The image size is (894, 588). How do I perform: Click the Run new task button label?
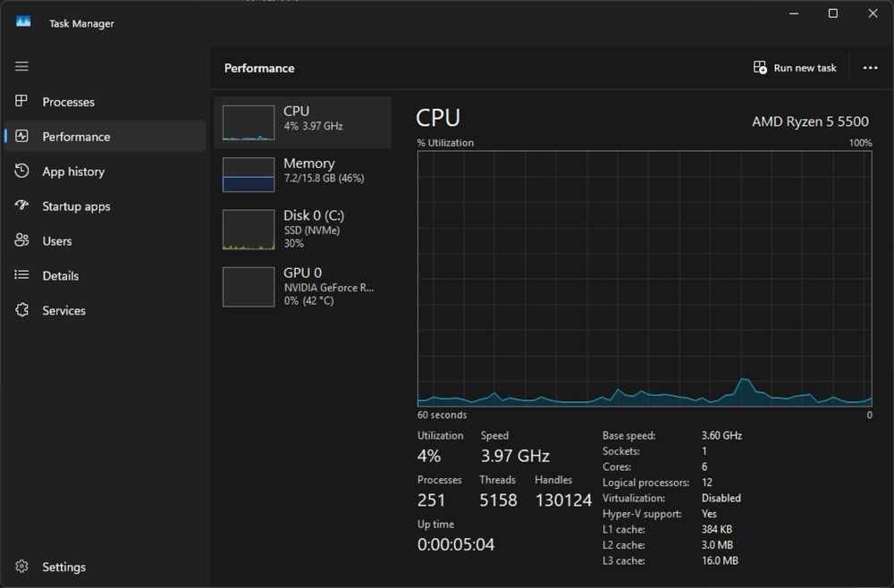805,68
